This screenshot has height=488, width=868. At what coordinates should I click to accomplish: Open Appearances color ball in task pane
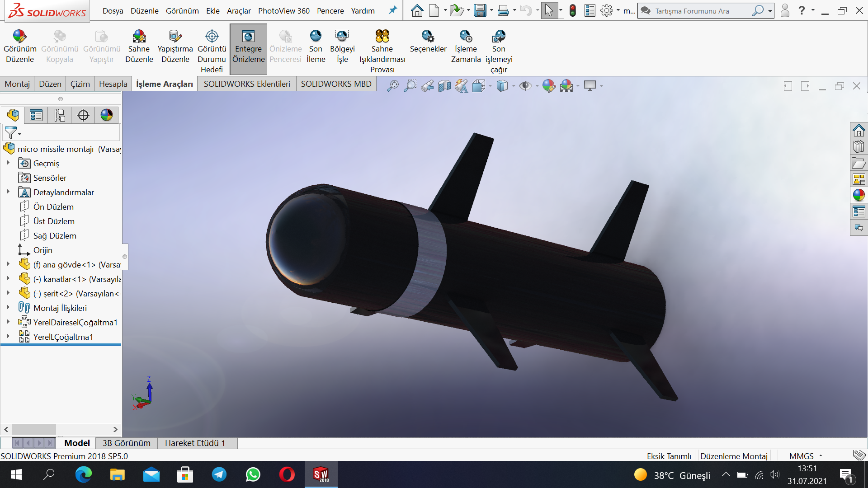(859, 195)
